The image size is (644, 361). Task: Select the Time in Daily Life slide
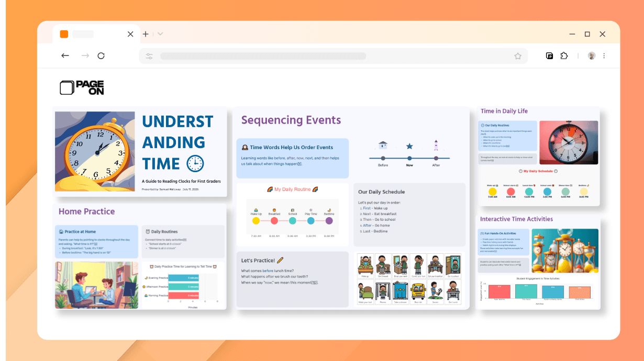click(538, 156)
